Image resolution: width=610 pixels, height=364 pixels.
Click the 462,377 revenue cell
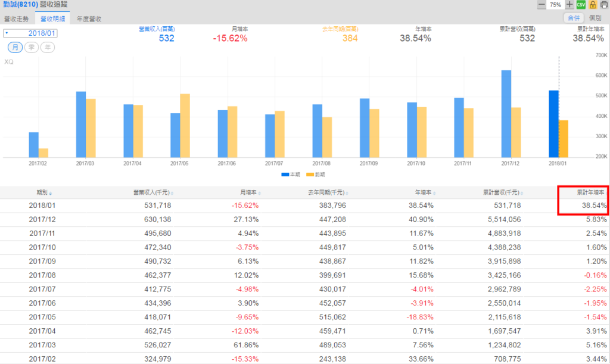click(157, 275)
